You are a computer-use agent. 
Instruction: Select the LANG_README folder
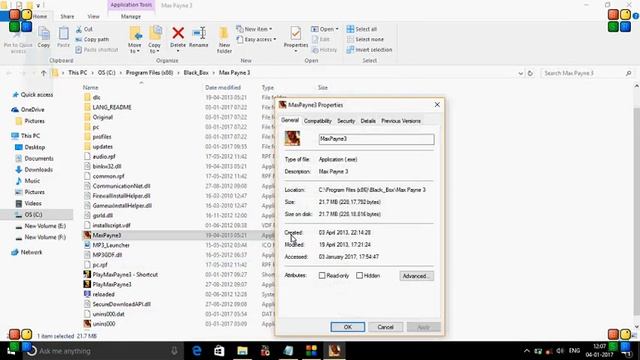(x=112, y=107)
